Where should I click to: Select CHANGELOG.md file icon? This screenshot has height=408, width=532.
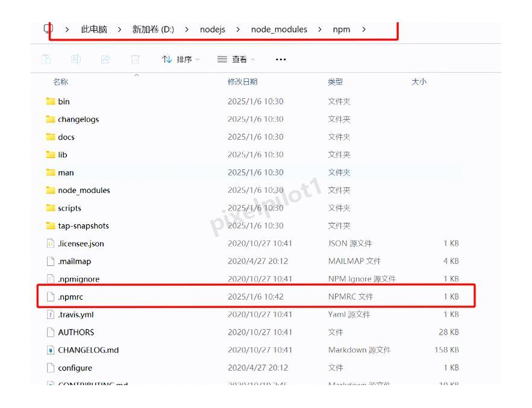point(51,350)
